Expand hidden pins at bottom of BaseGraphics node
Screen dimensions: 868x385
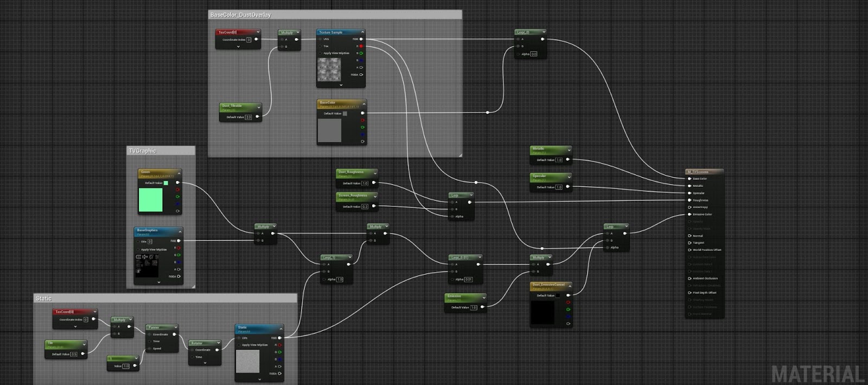click(158, 282)
